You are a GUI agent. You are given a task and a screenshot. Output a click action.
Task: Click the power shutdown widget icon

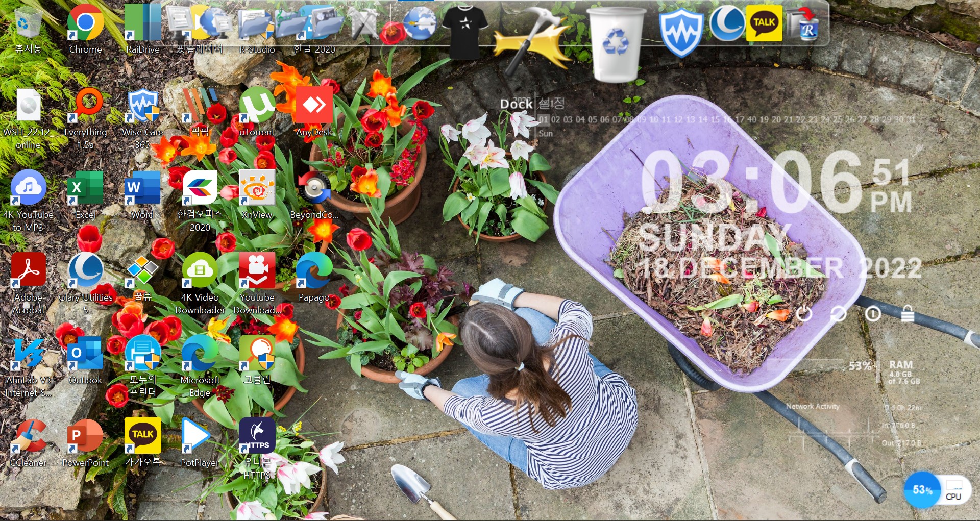tap(804, 313)
